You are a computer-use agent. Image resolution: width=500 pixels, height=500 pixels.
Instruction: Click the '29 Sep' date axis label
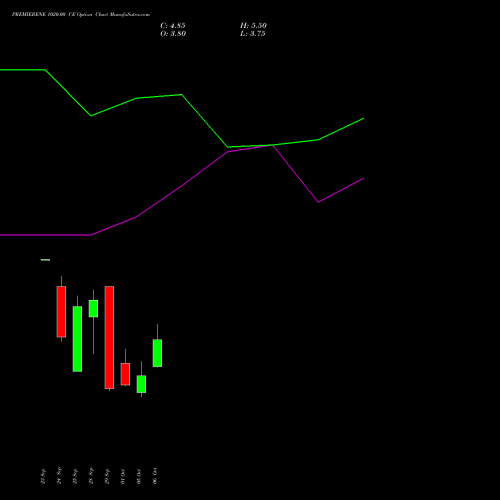pos(107,476)
